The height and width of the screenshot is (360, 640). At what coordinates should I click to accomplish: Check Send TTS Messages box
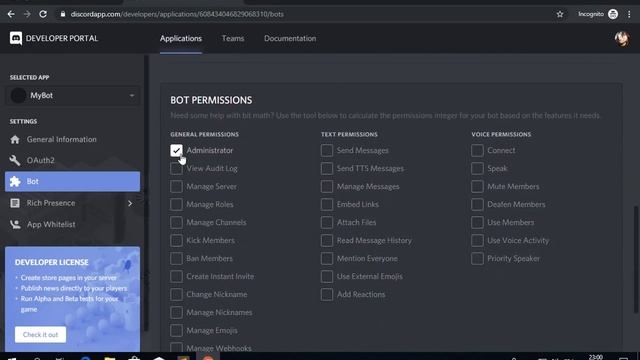pyautogui.click(x=327, y=169)
